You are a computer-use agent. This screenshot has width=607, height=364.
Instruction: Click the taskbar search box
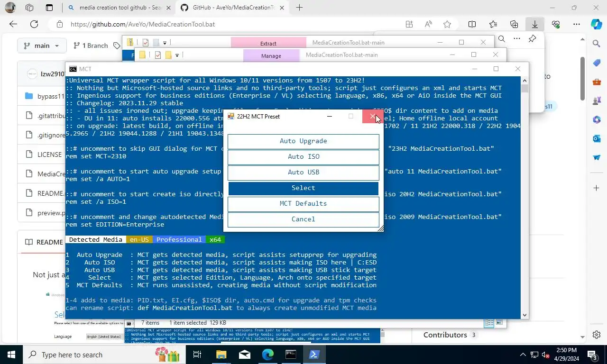click(104, 355)
